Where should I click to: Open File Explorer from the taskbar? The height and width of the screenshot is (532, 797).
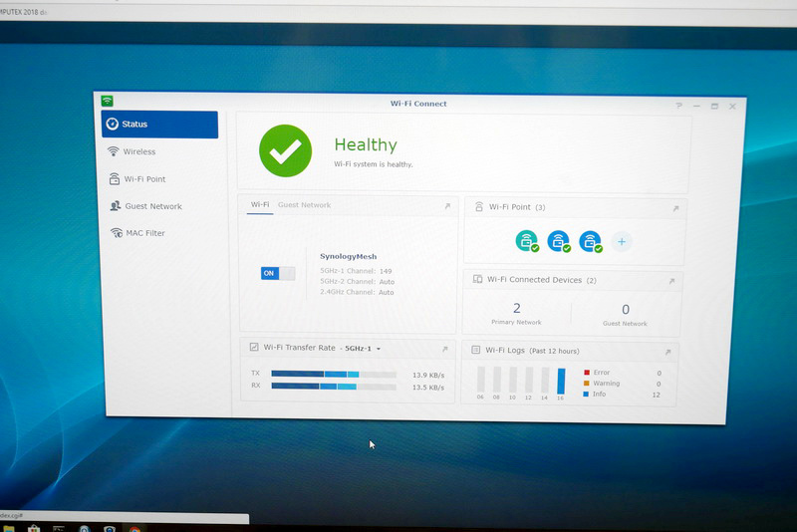tap(9, 529)
